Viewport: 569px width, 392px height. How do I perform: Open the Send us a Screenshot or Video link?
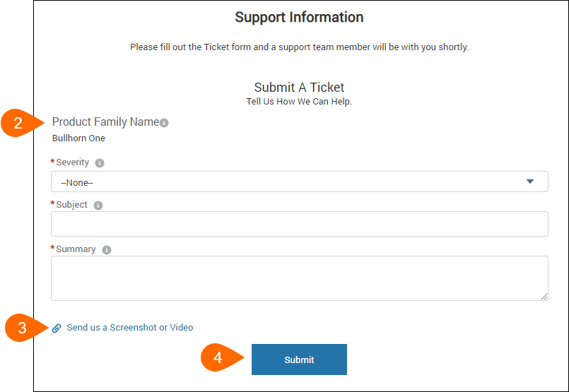click(x=130, y=328)
